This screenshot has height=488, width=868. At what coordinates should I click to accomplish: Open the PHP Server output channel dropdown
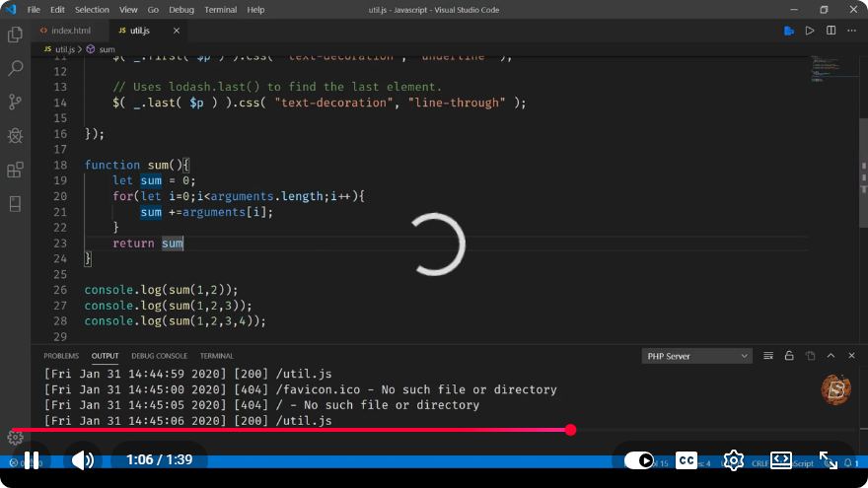pyautogui.click(x=696, y=356)
